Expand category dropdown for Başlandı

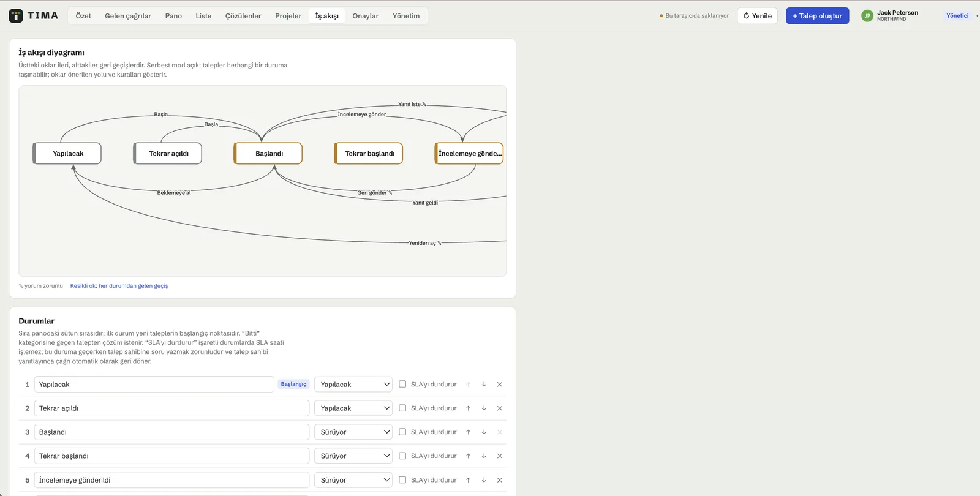click(x=353, y=432)
